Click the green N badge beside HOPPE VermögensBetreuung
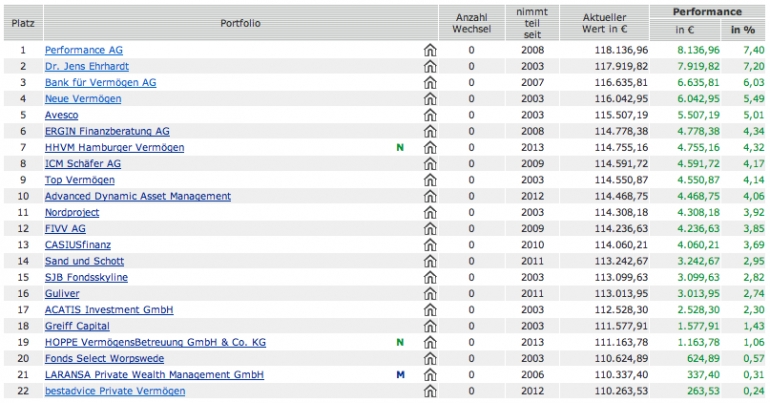This screenshot has height=403, width=770. [x=400, y=342]
